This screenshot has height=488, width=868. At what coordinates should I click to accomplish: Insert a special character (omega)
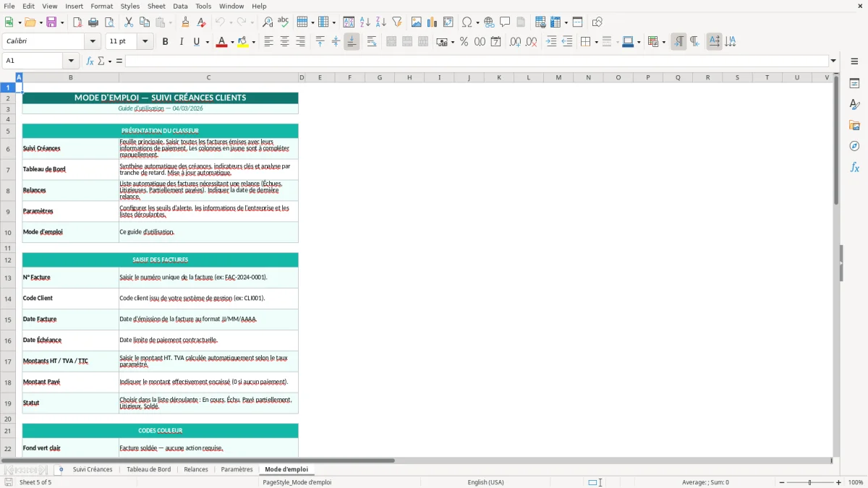(467, 22)
